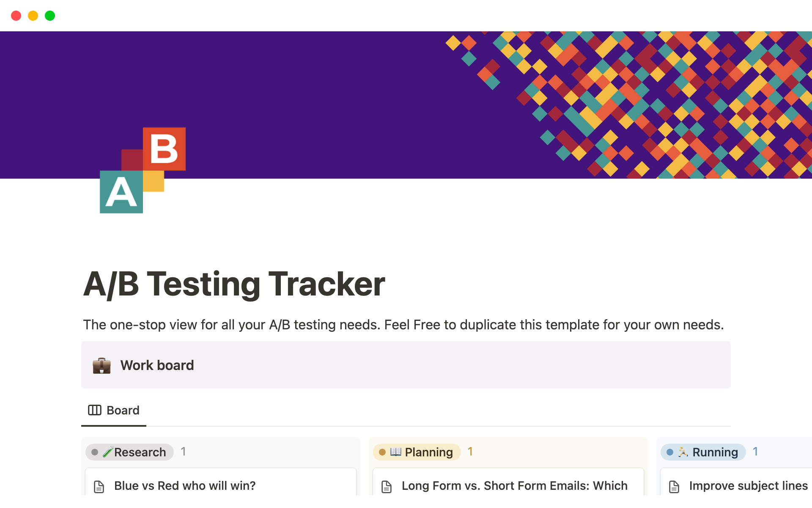
Task: Click the A/B Testing Tracker page title
Action: point(234,284)
